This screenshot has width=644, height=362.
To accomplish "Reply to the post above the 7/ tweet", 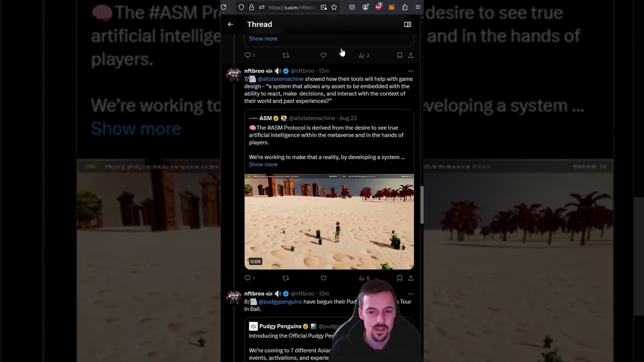I will click(x=250, y=55).
